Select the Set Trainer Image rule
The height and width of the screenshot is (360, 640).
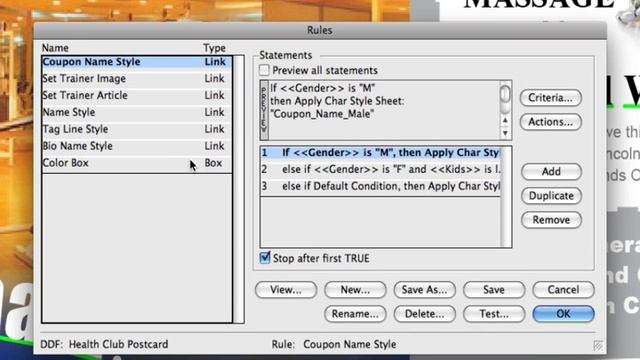coord(137,78)
